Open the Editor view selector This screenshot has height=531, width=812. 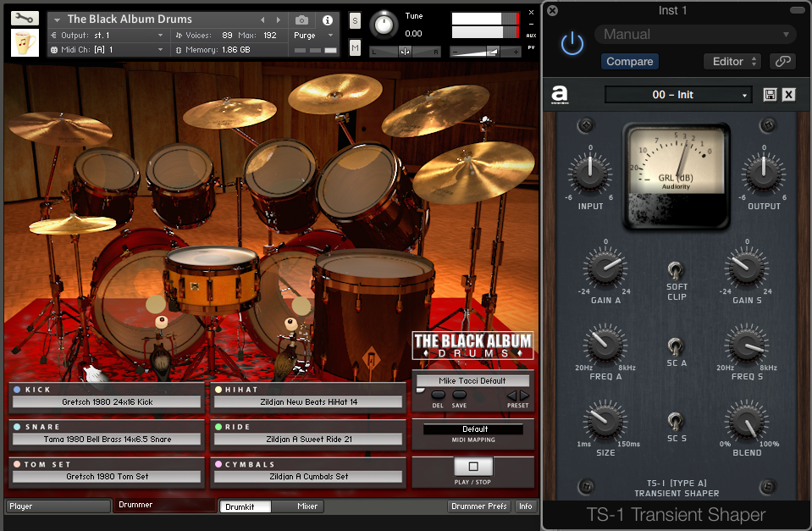pyautogui.click(x=734, y=62)
